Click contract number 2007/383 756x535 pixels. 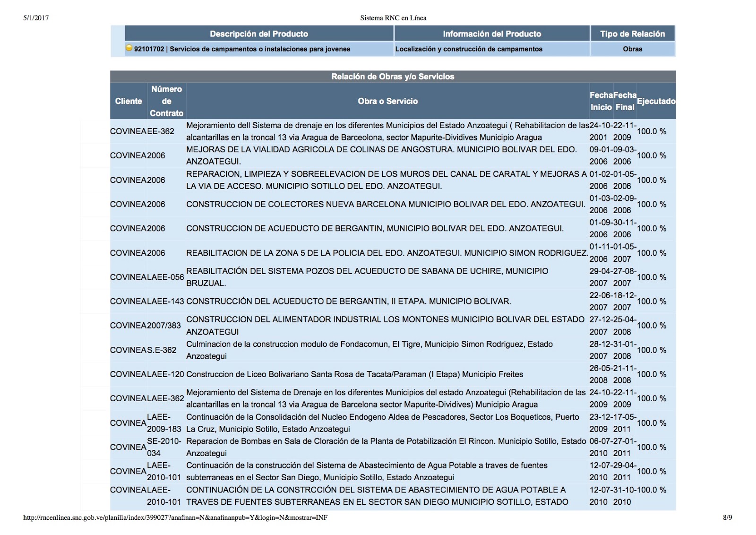(x=164, y=326)
